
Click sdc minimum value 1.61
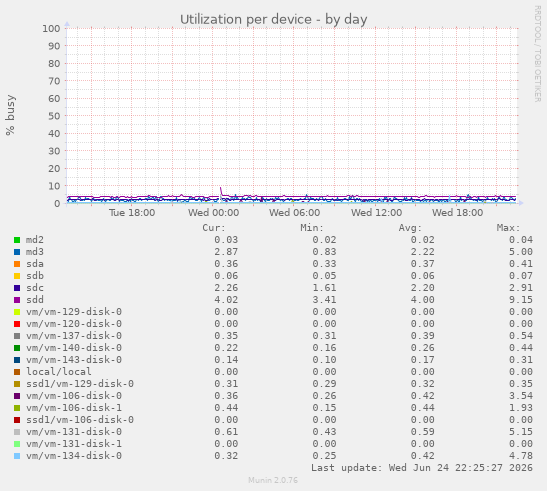[x=324, y=288]
